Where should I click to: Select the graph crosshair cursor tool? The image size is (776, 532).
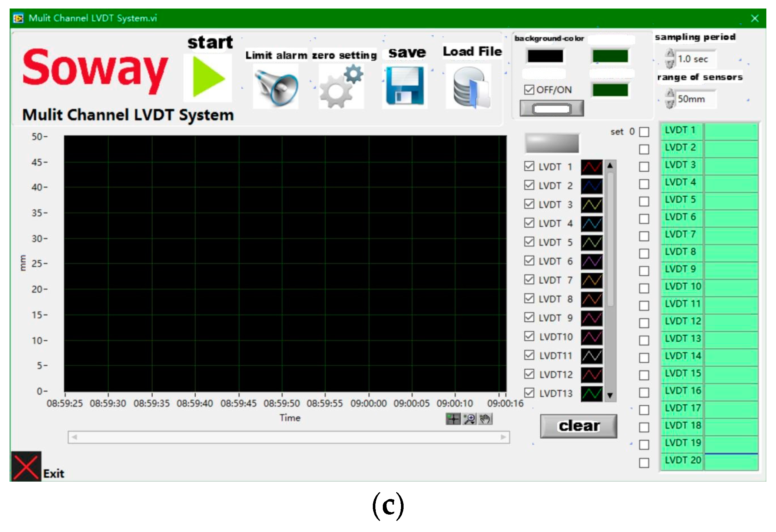(453, 419)
